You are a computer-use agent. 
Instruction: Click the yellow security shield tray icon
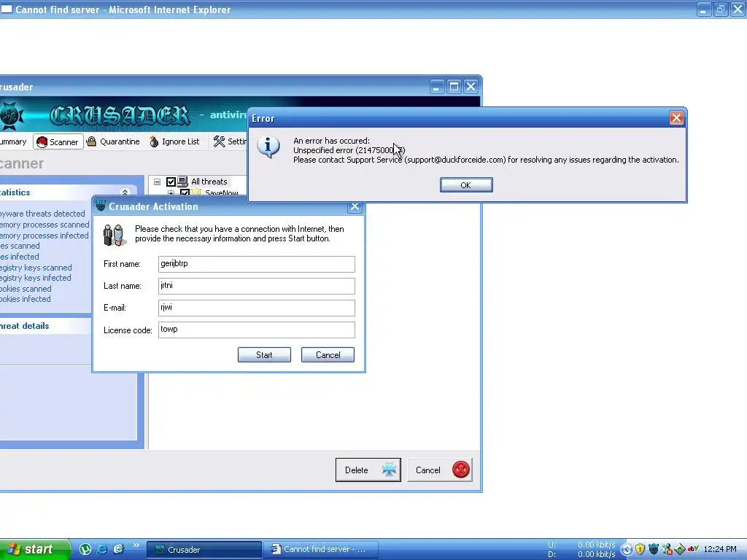(640, 550)
